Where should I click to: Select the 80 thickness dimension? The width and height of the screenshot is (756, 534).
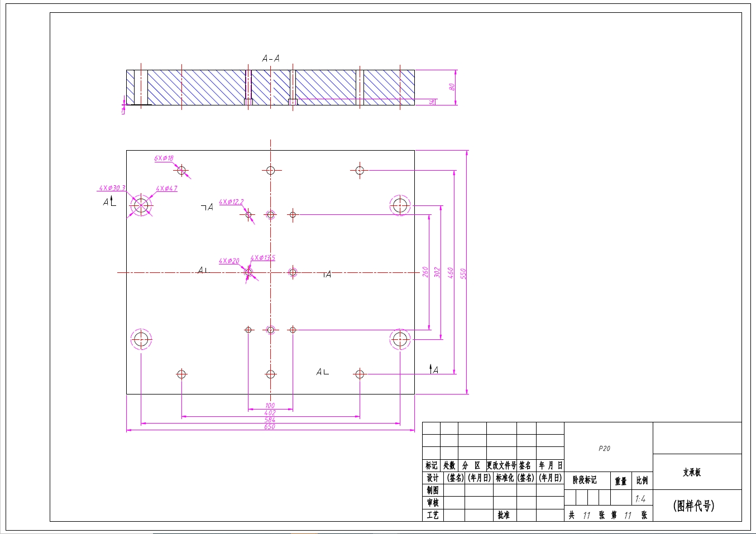[x=452, y=87]
